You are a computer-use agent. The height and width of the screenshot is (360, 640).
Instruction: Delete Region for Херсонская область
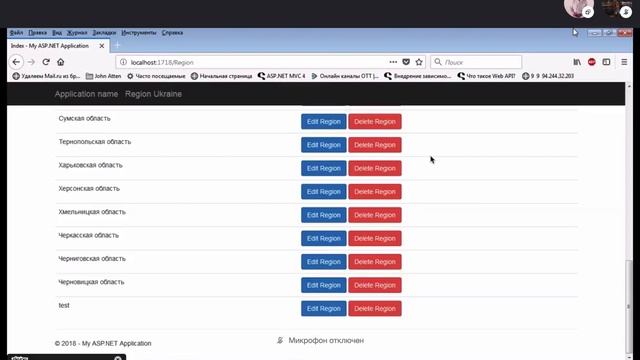[x=375, y=192]
